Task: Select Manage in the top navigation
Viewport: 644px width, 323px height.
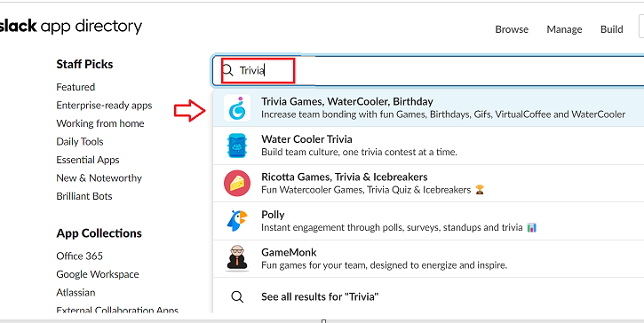Action: pos(564,29)
